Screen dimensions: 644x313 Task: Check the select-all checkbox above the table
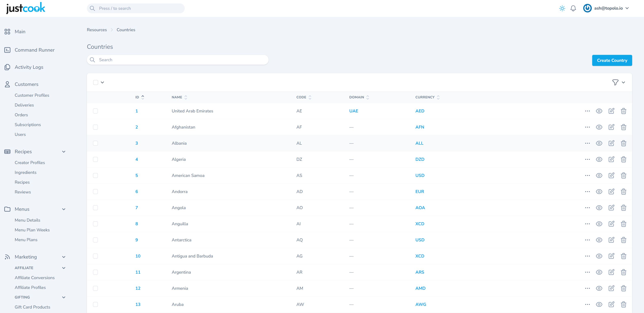pyautogui.click(x=95, y=82)
